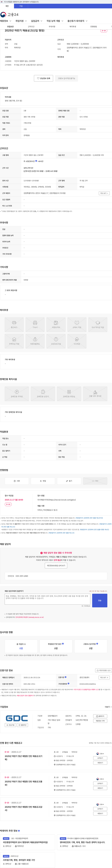Screen dimensions: 112x868
Task: Select the 개인 member tab
Action: [7, 6]
